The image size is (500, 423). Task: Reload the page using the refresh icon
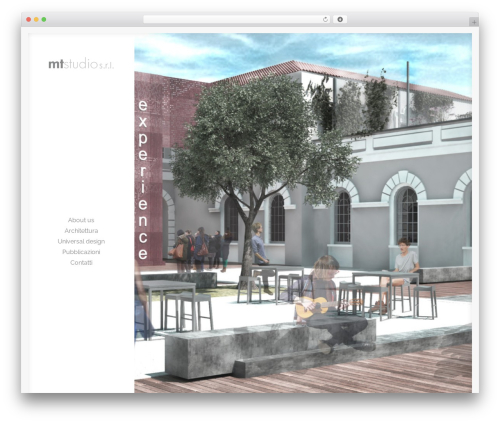coord(325,20)
